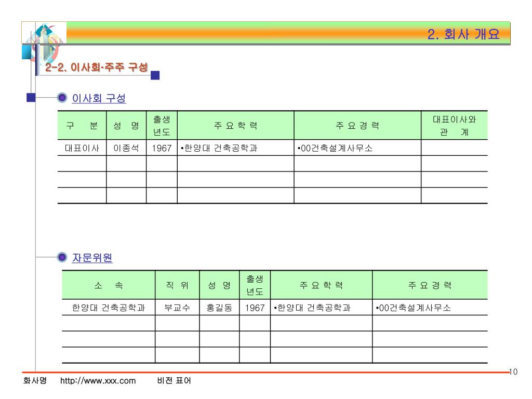The width and height of the screenshot is (532, 399).
Task: Select the education cell in the 홍길동 row
Action: pyautogui.click(x=321, y=308)
